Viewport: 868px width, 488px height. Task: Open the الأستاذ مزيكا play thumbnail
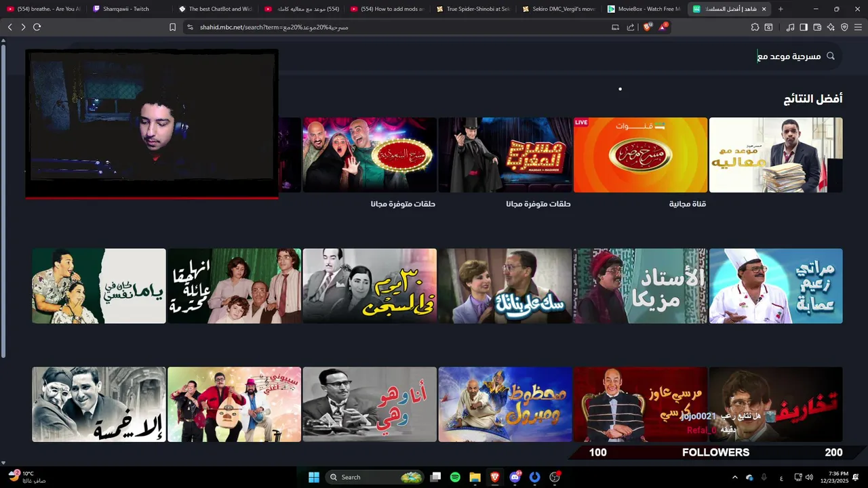[640, 285]
